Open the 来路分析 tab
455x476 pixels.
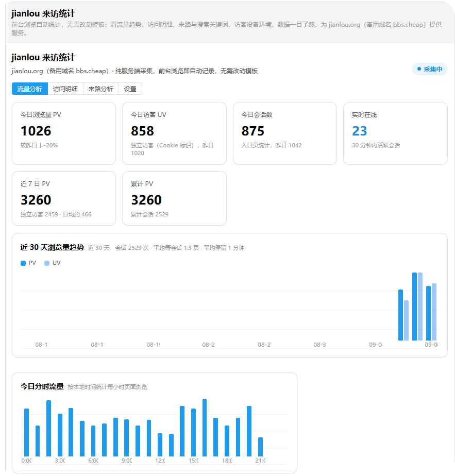[x=101, y=89]
